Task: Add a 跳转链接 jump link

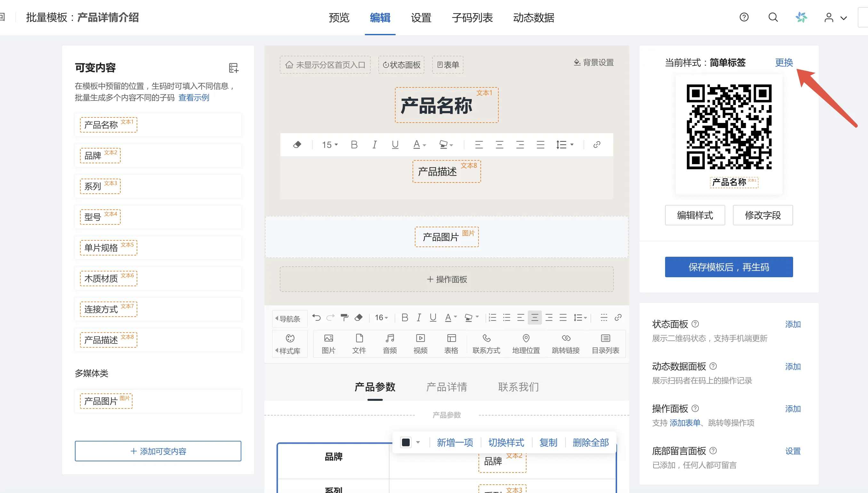Action: pos(566,344)
